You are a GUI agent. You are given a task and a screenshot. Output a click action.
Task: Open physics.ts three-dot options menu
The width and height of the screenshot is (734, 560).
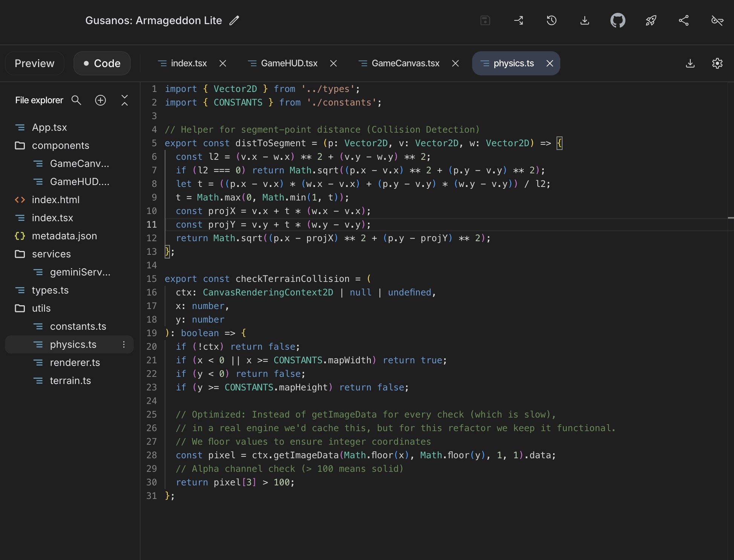124,344
